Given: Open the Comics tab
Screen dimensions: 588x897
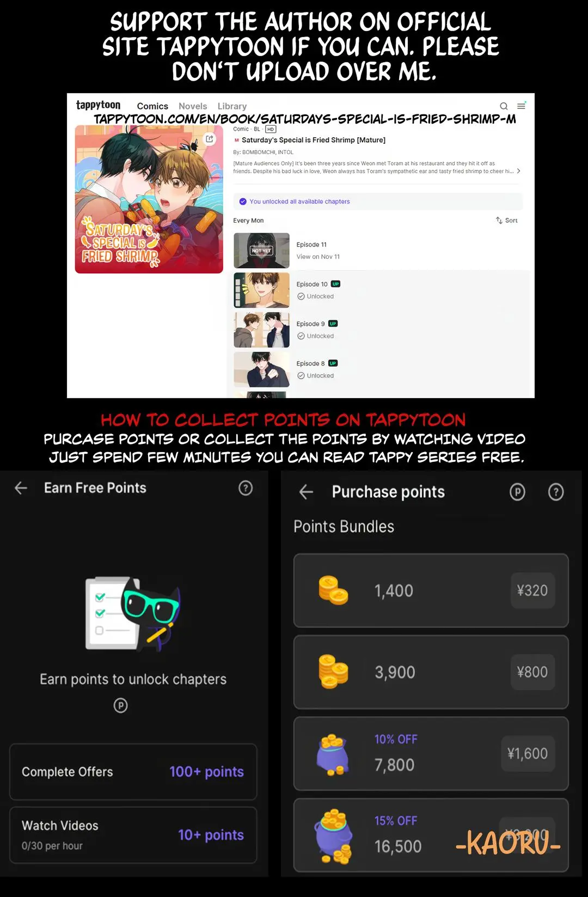Looking at the screenshot, I should (152, 106).
